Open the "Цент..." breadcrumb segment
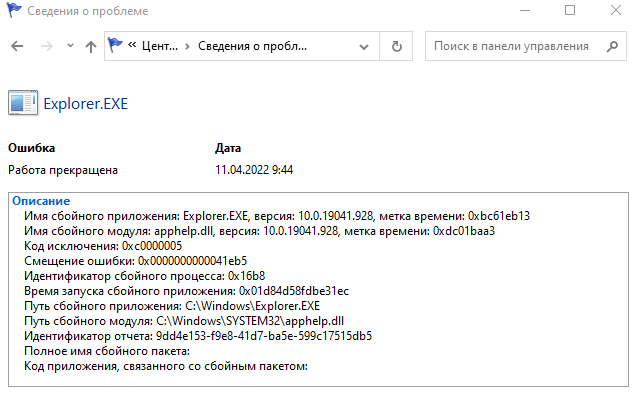This screenshot has height=394, width=636. pos(160,46)
